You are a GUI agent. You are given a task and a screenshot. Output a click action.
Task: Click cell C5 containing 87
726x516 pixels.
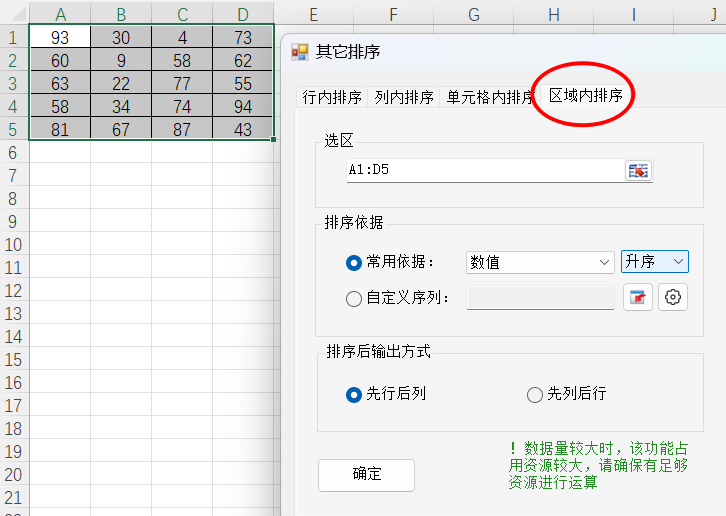point(182,129)
